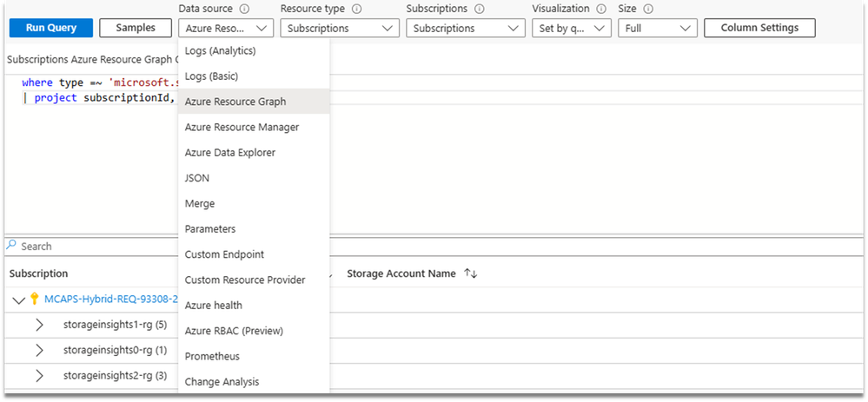Image resolution: width=868 pixels, height=402 pixels.
Task: Open the Visualization dropdown
Action: click(x=572, y=28)
